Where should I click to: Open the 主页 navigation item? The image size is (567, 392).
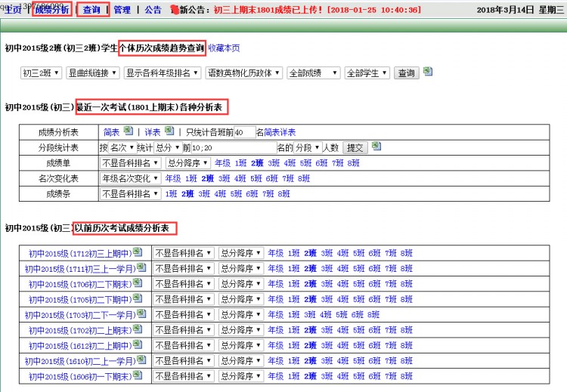coord(13,10)
